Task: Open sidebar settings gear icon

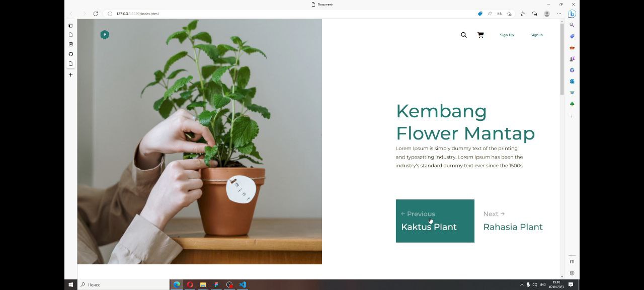Action: coord(572,273)
